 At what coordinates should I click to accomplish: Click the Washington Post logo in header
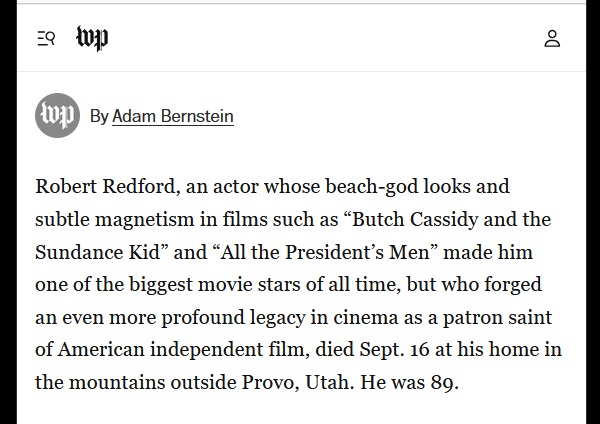point(92,39)
